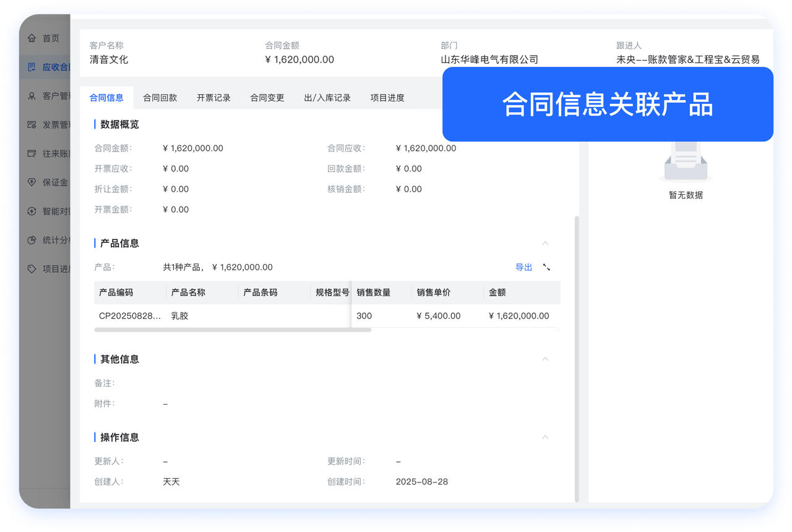This screenshot has width=792, height=532.
Task: Open the 智能对账 icon in sidebar
Action: point(32,212)
